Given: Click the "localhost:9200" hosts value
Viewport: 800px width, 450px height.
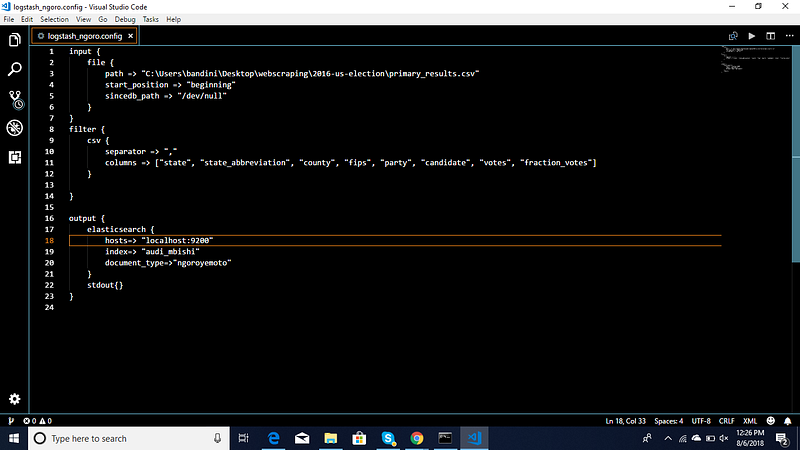Looking at the screenshot, I should tap(177, 240).
